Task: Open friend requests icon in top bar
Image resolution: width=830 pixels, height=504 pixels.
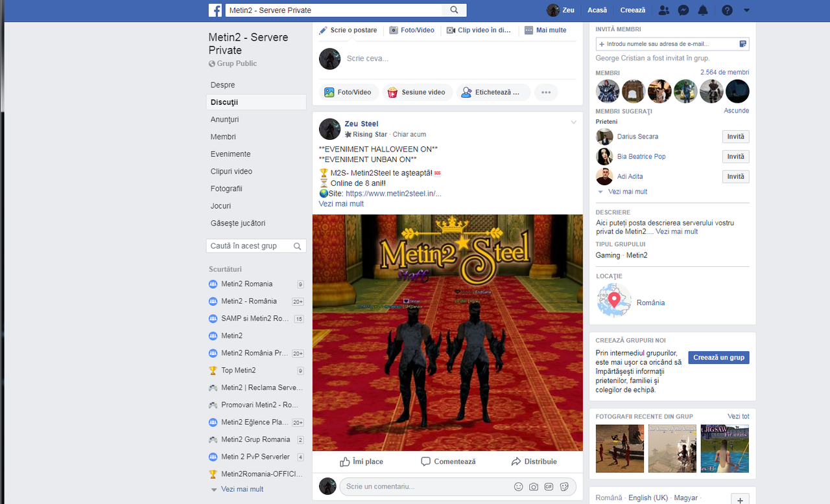Action: tap(663, 10)
